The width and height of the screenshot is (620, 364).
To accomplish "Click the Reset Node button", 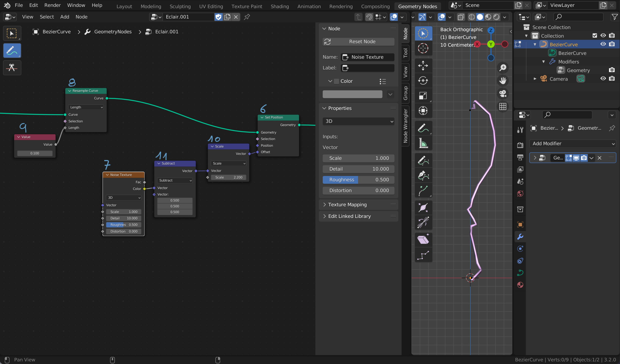I will 358,42.
